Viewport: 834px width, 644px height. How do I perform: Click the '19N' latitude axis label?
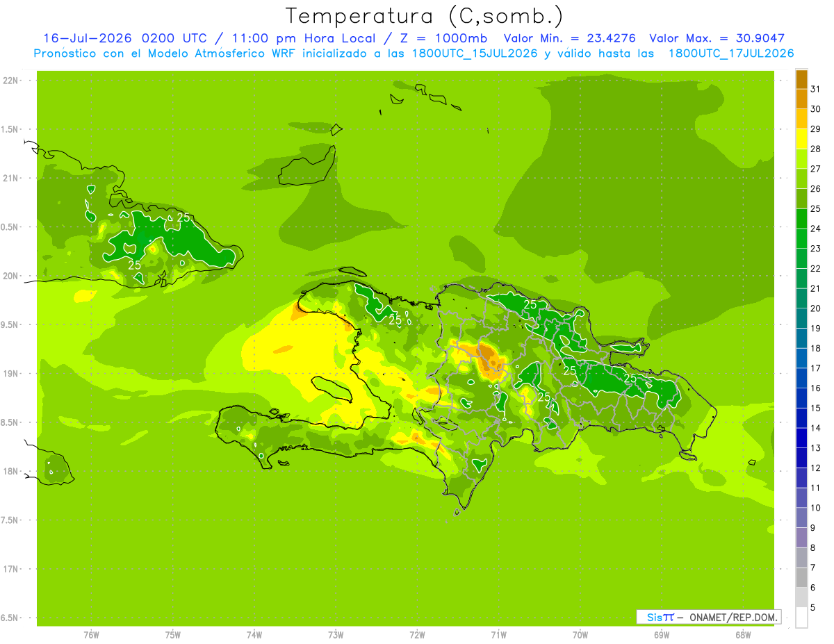(x=10, y=374)
